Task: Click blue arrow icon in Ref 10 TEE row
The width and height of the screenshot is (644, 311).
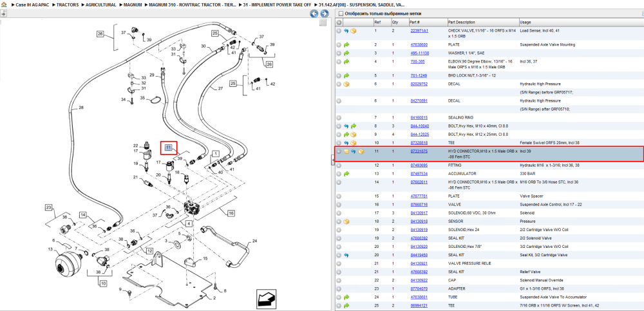Action: point(346,143)
